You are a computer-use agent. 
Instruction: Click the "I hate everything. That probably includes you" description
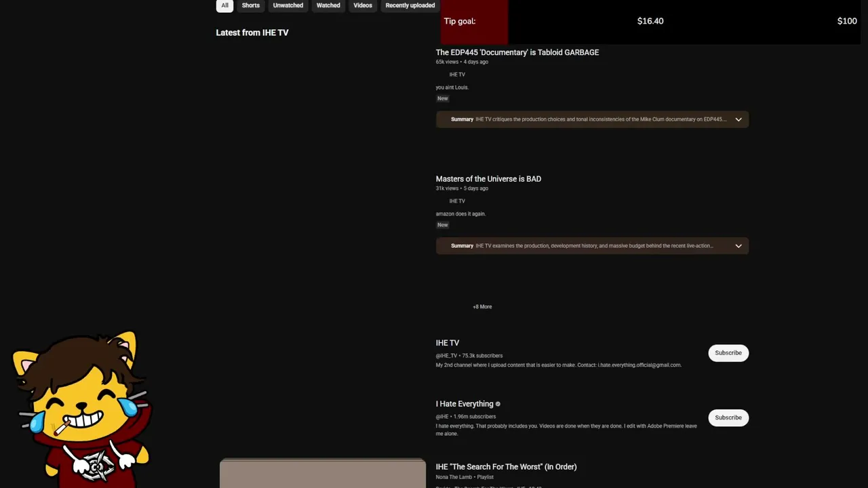(x=566, y=430)
